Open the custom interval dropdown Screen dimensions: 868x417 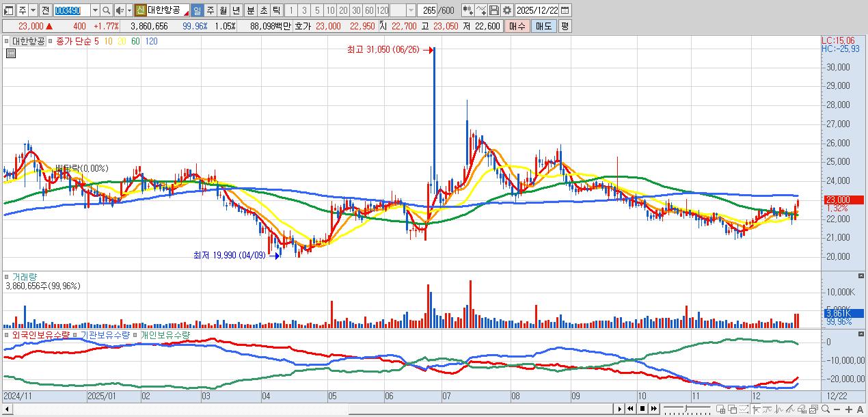411,10
